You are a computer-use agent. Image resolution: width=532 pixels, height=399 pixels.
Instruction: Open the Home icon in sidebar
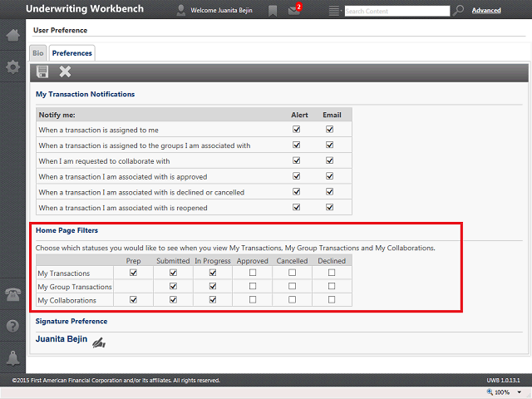pos(13,35)
